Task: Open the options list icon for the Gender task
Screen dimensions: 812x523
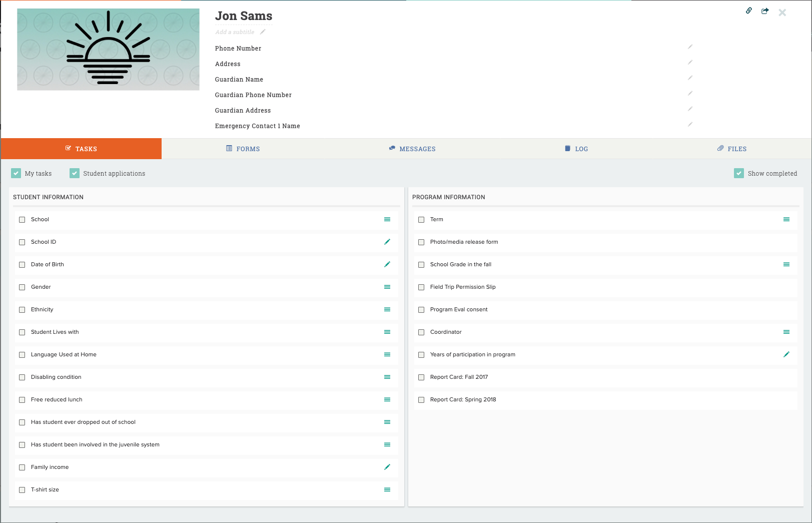Action: coord(387,287)
